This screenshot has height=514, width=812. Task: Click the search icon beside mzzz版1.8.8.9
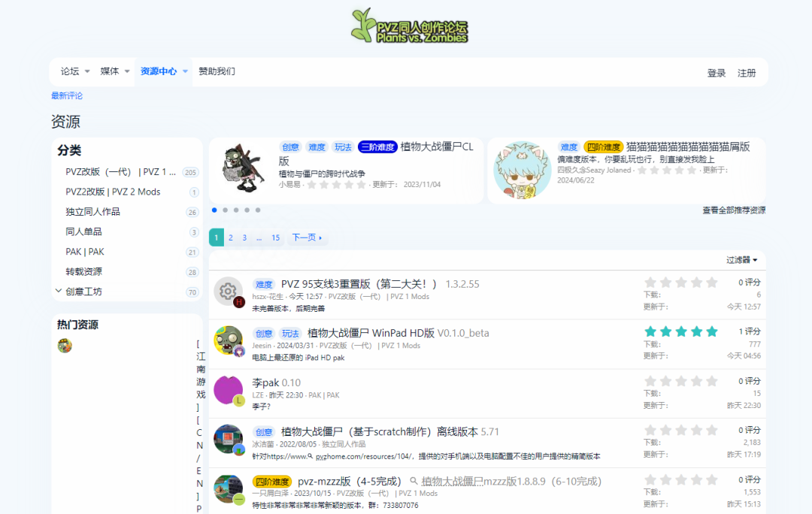(x=414, y=482)
